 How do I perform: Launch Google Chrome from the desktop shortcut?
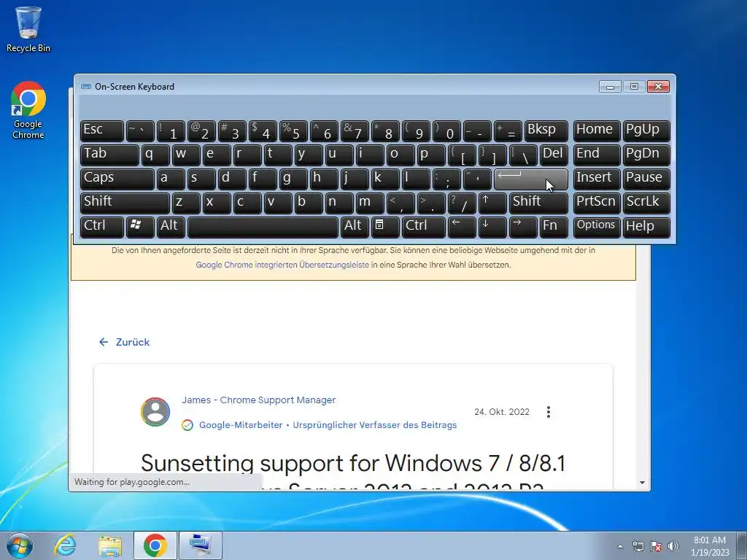point(28,110)
